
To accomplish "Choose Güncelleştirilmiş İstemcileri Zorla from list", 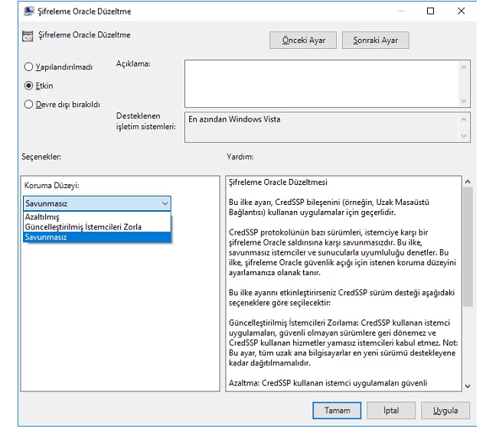I will coord(97,227).
